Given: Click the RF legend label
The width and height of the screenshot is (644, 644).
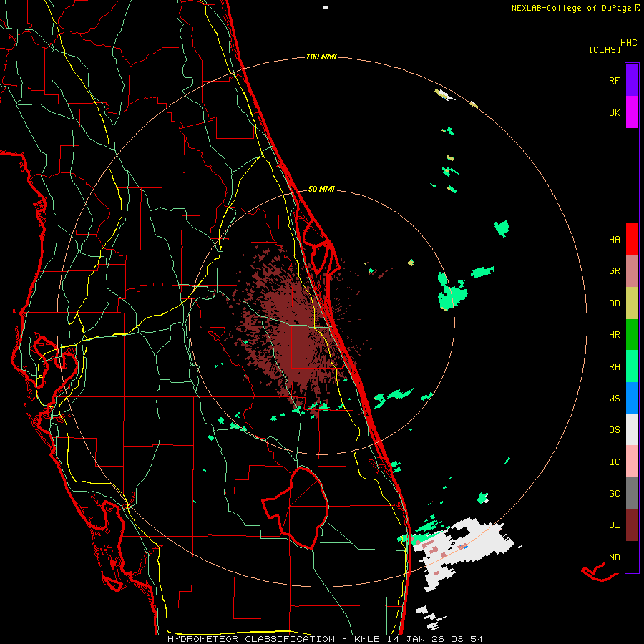Looking at the screenshot, I should coord(614,80).
